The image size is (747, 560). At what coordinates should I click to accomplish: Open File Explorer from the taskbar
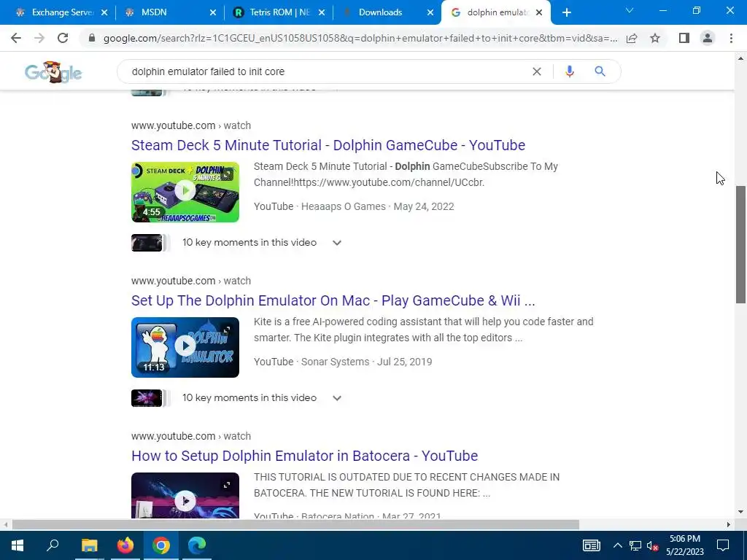point(89,545)
